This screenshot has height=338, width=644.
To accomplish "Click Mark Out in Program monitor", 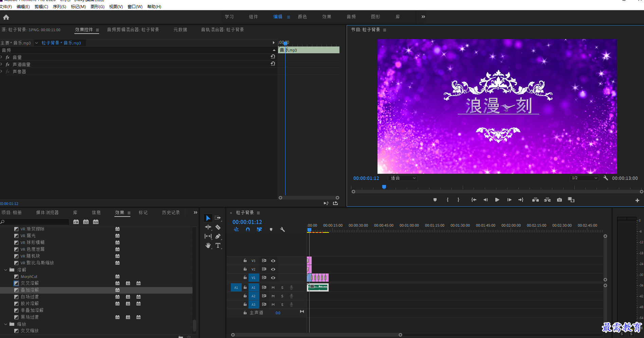I will coord(458,200).
